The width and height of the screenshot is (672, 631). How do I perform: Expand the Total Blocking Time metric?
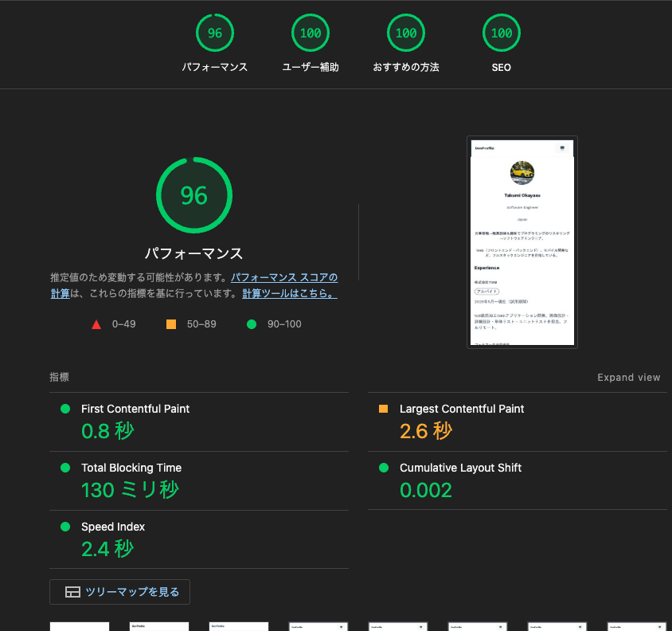click(131, 468)
